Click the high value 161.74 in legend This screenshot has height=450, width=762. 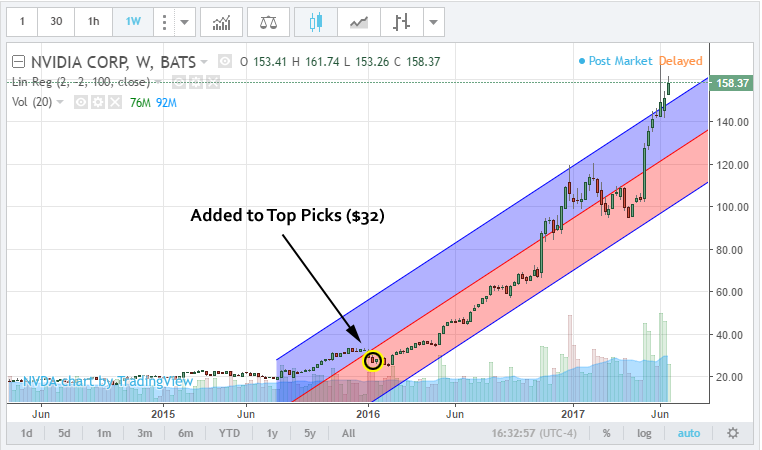pos(322,62)
